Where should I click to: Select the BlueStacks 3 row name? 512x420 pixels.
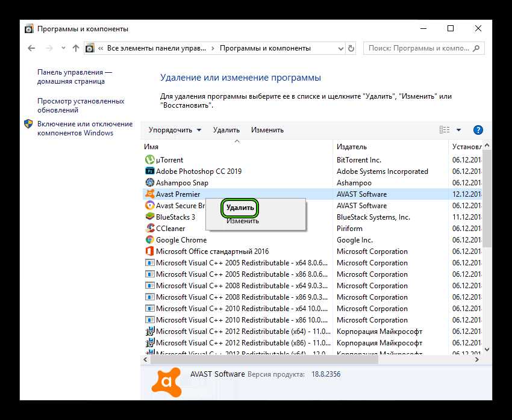coord(175,217)
